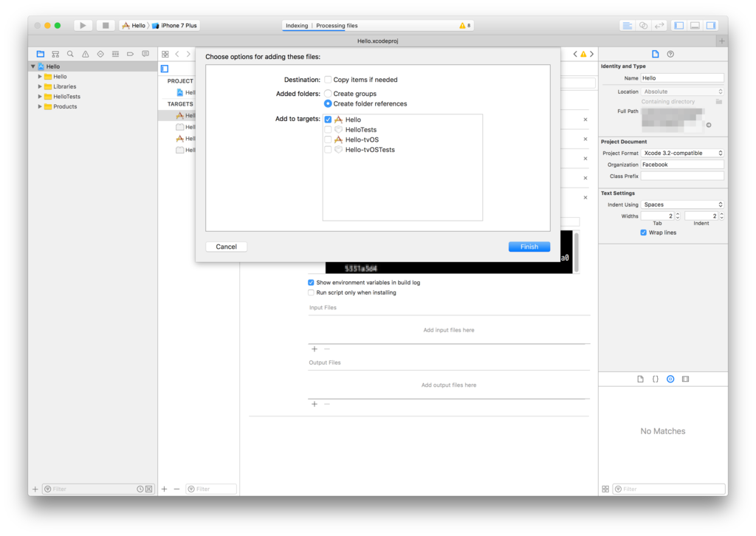Switch to the Version editor icon
Viewport: 756px width, 536px height.
point(659,26)
